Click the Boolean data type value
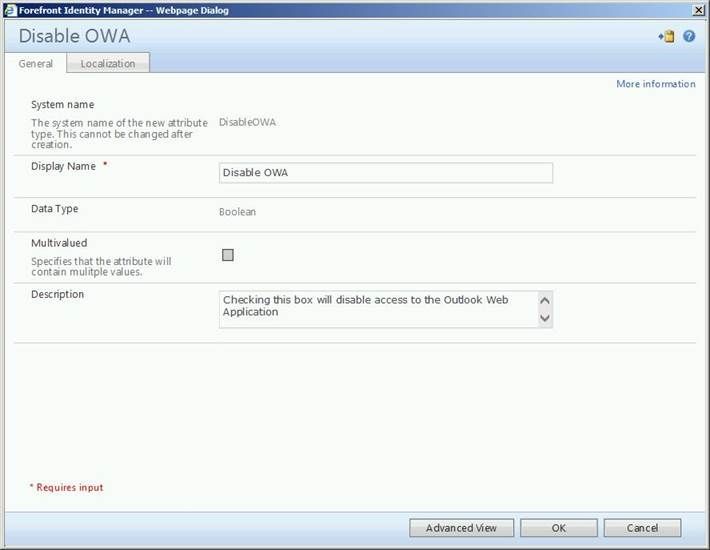 click(237, 212)
